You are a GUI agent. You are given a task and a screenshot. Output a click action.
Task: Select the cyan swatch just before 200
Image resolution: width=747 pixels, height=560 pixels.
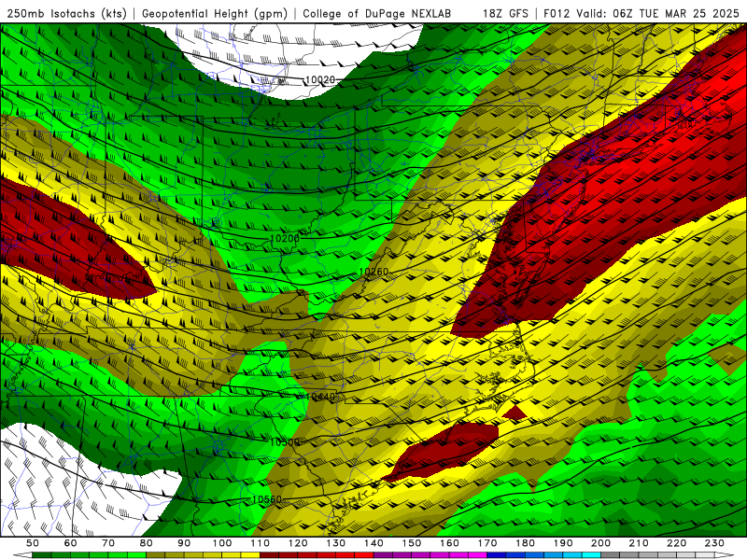click(591, 555)
